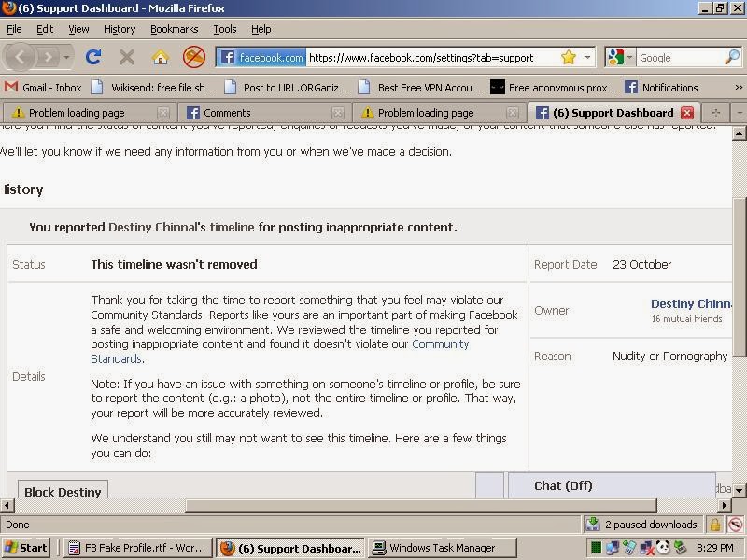This screenshot has height=560, width=747.
Task: Close the Support Dashboard tab
Action: pyautogui.click(x=686, y=113)
